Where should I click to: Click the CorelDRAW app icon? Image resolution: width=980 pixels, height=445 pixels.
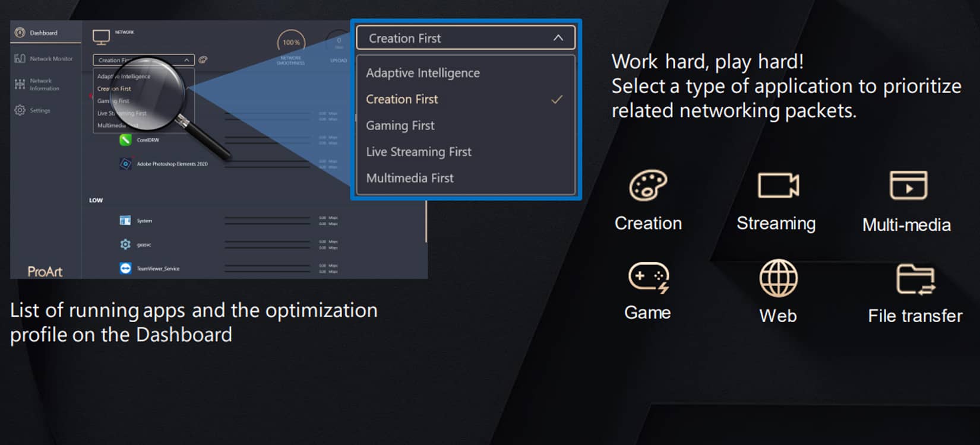(x=125, y=140)
